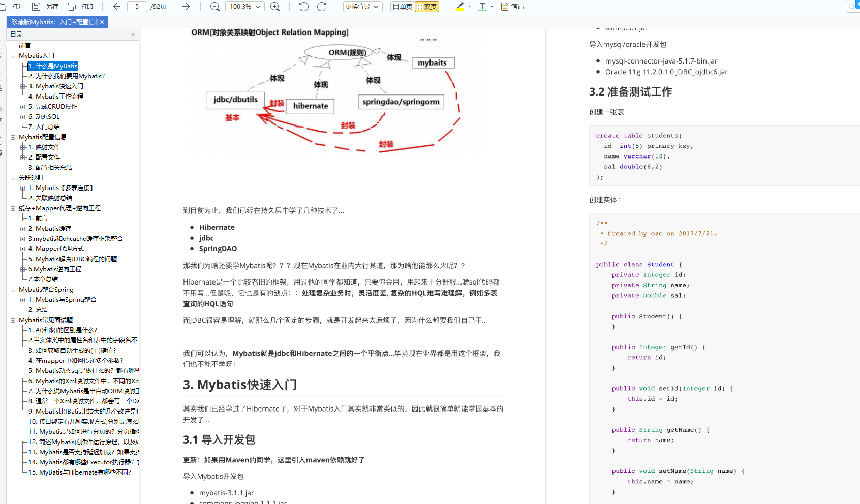
Task: Expand the 3. Mybatis快速入门 node
Action: [x=22, y=86]
